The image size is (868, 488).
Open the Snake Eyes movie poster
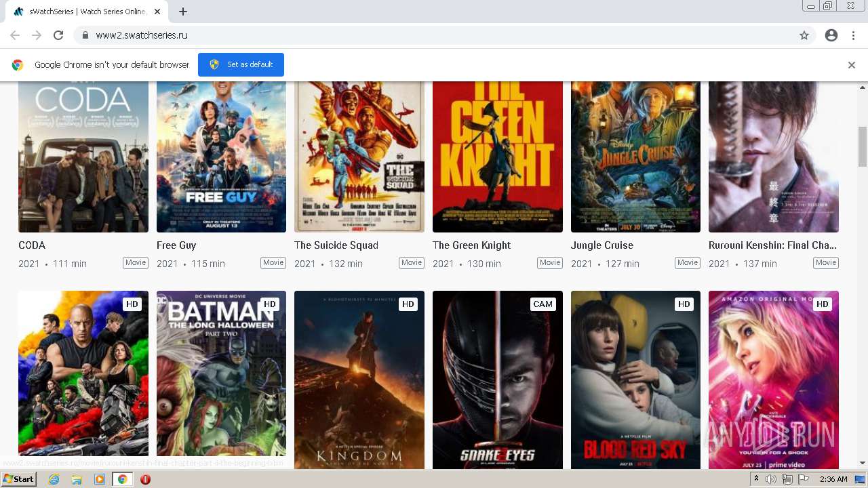point(498,380)
